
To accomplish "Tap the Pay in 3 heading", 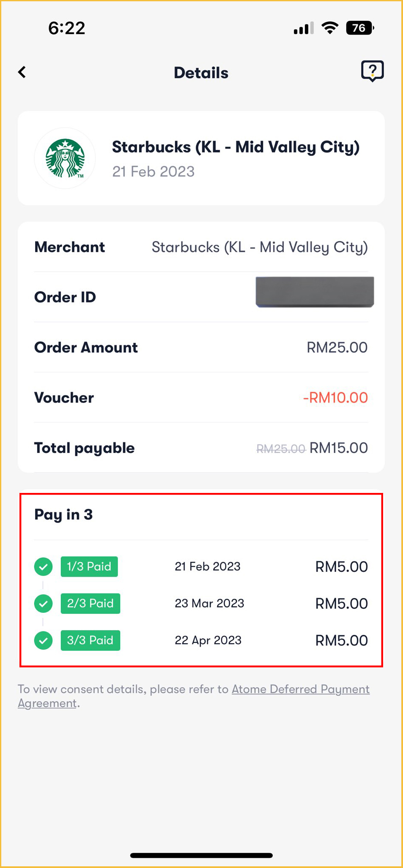I will (x=63, y=514).
